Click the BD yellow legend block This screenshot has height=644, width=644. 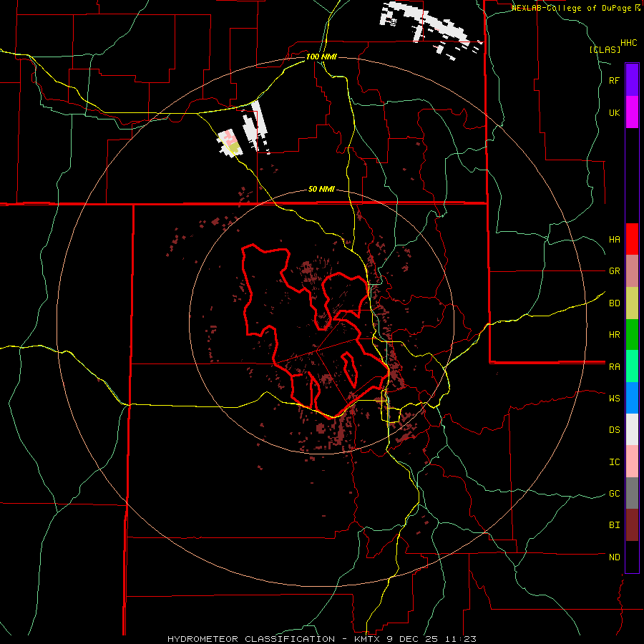(632, 303)
